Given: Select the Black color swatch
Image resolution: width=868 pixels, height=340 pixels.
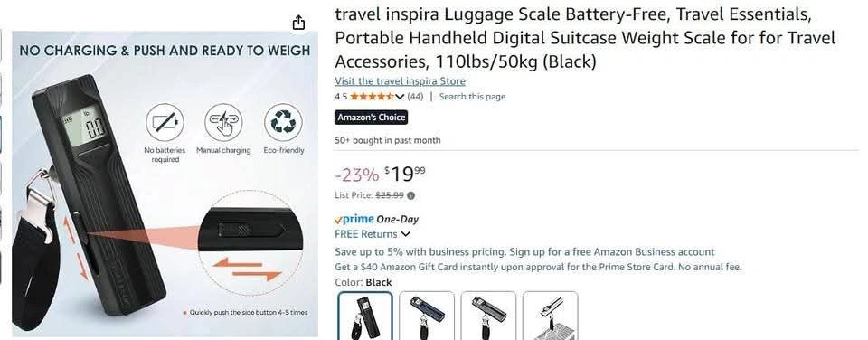Looking at the screenshot, I should 365,316.
